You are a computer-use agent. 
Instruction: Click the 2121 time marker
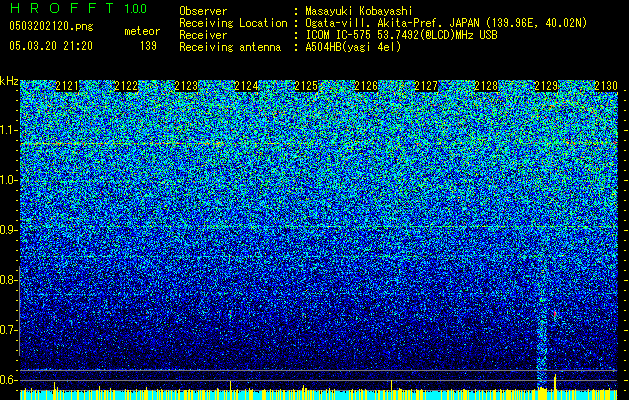[x=67, y=86]
